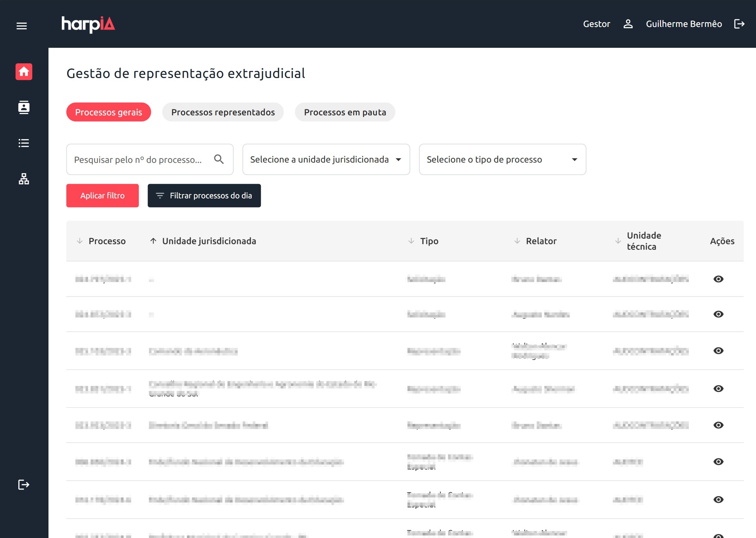Screen dimensions: 756x538
Task: View the last visible process with the eye icon
Action: coord(718,499)
